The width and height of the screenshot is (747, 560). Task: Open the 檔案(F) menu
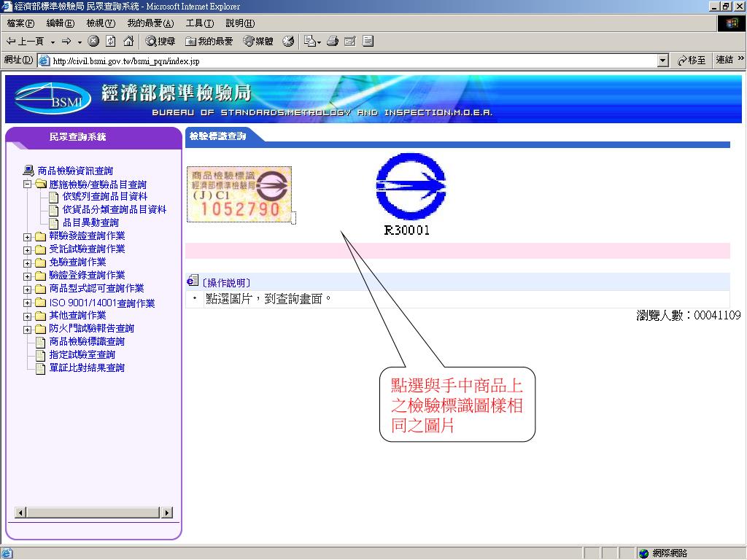20,23
